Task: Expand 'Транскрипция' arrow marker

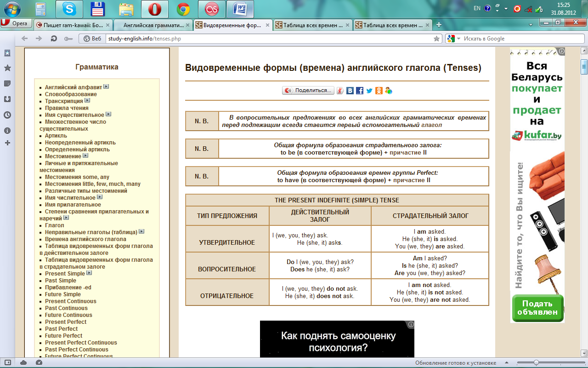Action: click(87, 100)
